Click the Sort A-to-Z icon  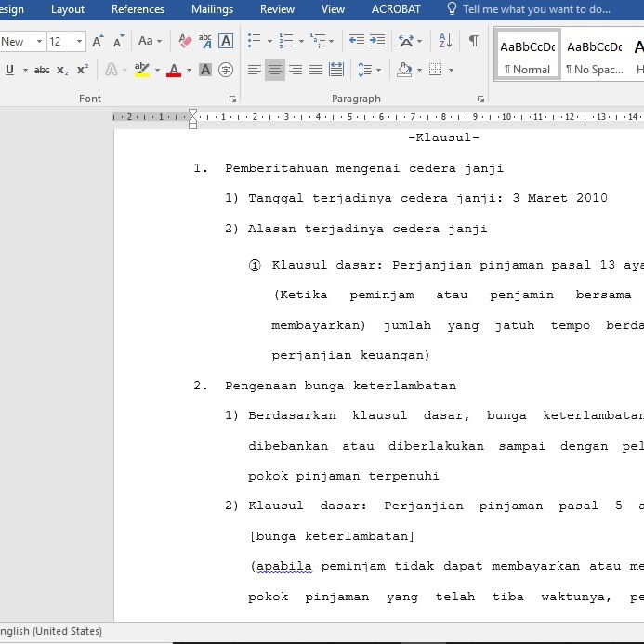(x=445, y=41)
